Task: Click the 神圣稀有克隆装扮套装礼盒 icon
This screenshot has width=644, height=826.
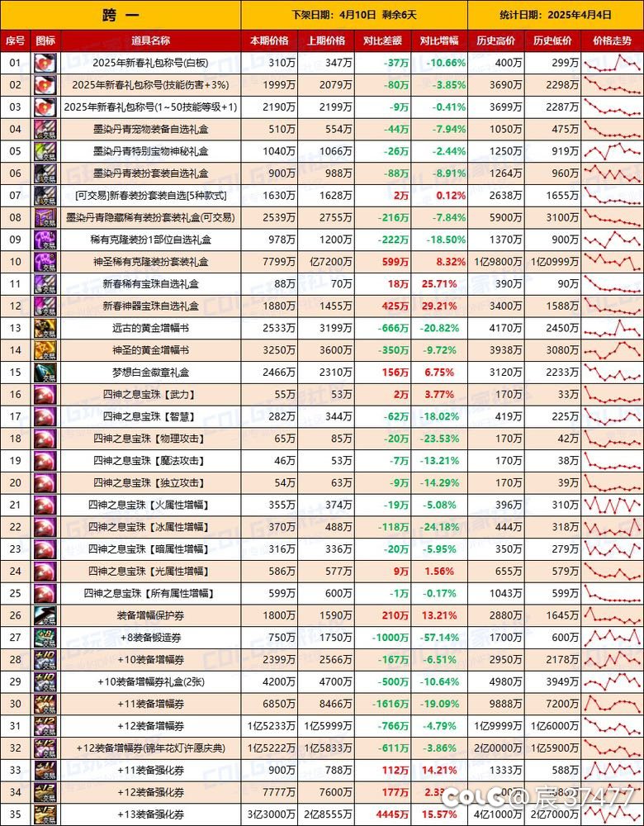Action: 45,262
